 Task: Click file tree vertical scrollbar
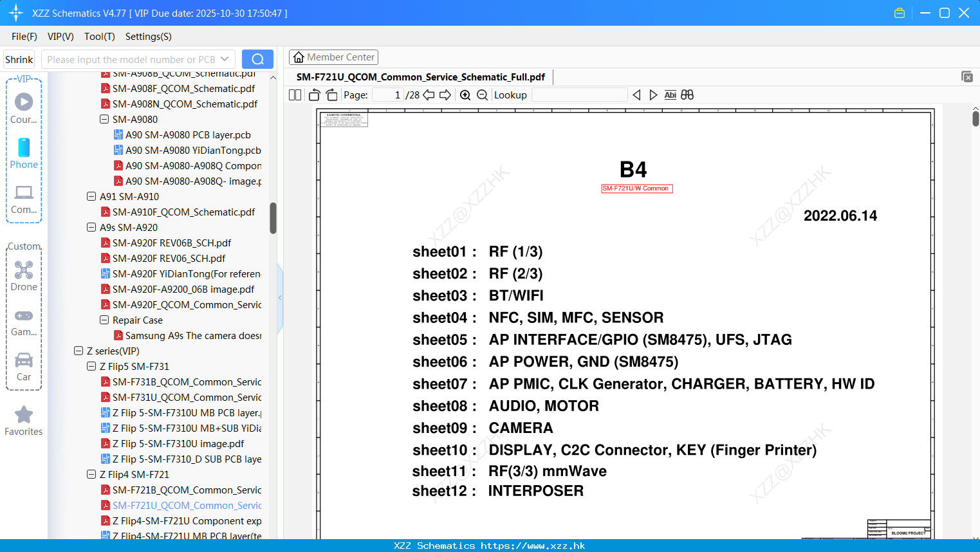tap(273, 218)
